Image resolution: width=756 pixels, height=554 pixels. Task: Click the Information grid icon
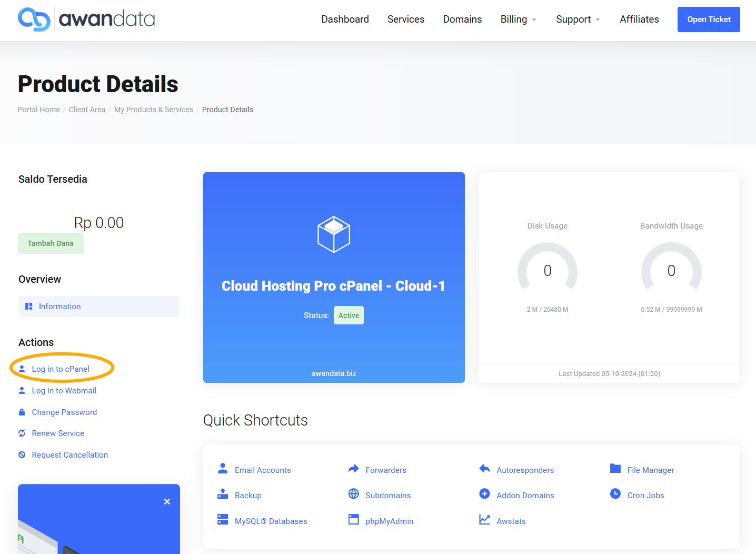pyautogui.click(x=29, y=306)
